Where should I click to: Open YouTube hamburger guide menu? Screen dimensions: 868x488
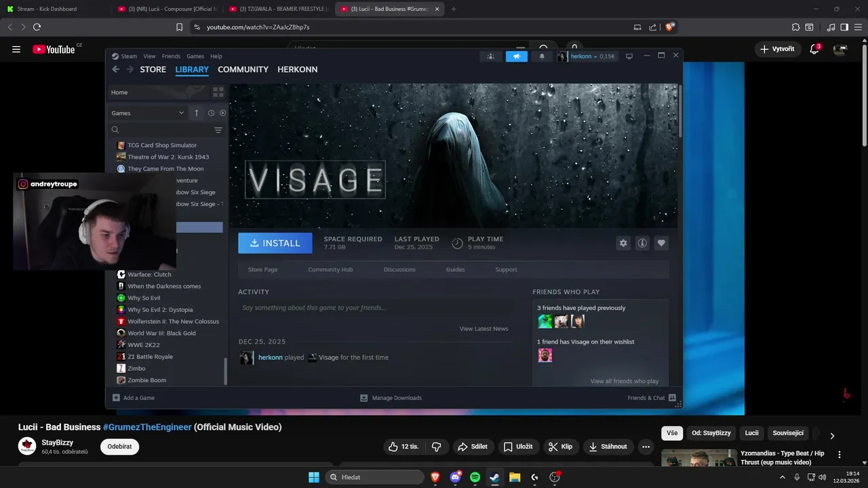(x=16, y=49)
